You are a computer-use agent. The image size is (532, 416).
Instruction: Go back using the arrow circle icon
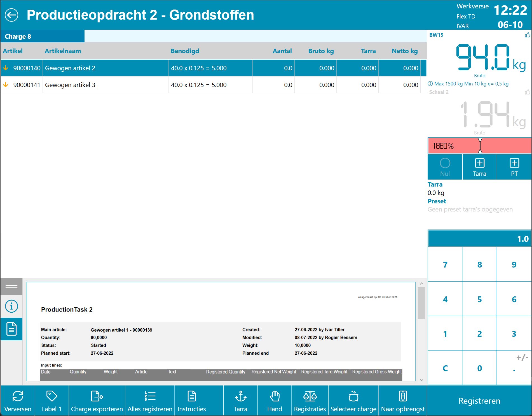click(x=11, y=15)
